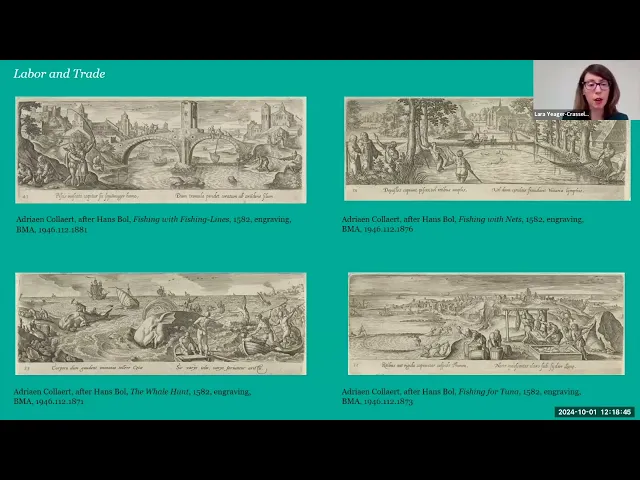Click the Fishing with Fishing-Lines engraving image
This screenshot has height=480, width=640.
tap(161, 150)
